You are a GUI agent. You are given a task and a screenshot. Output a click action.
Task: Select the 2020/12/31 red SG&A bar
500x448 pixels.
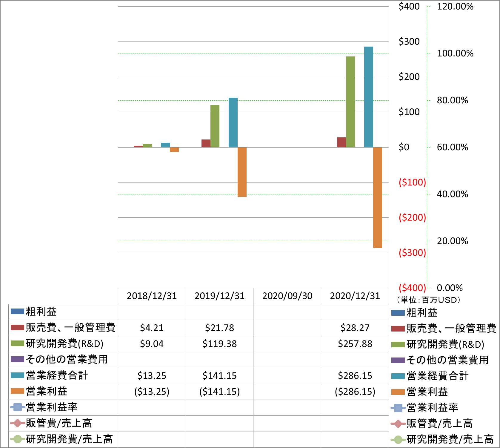[x=341, y=142]
